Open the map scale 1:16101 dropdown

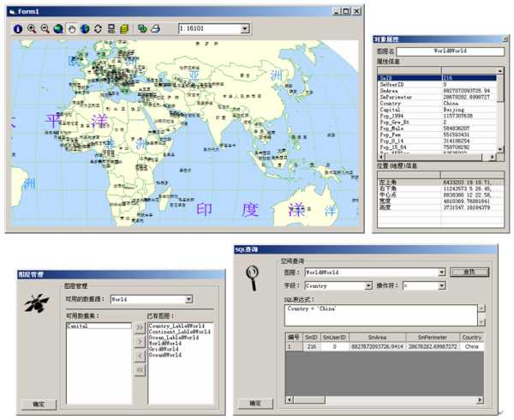(x=244, y=29)
